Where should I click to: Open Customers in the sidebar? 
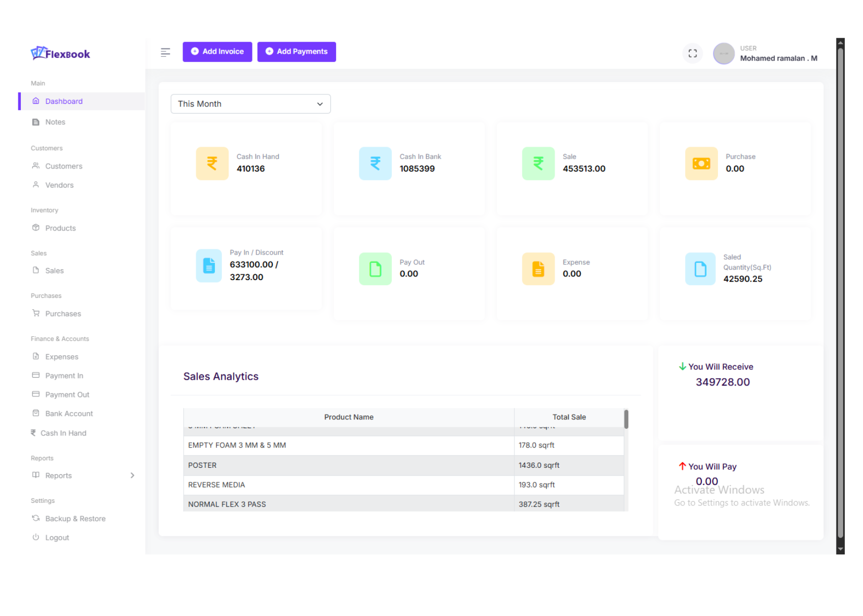click(x=64, y=166)
